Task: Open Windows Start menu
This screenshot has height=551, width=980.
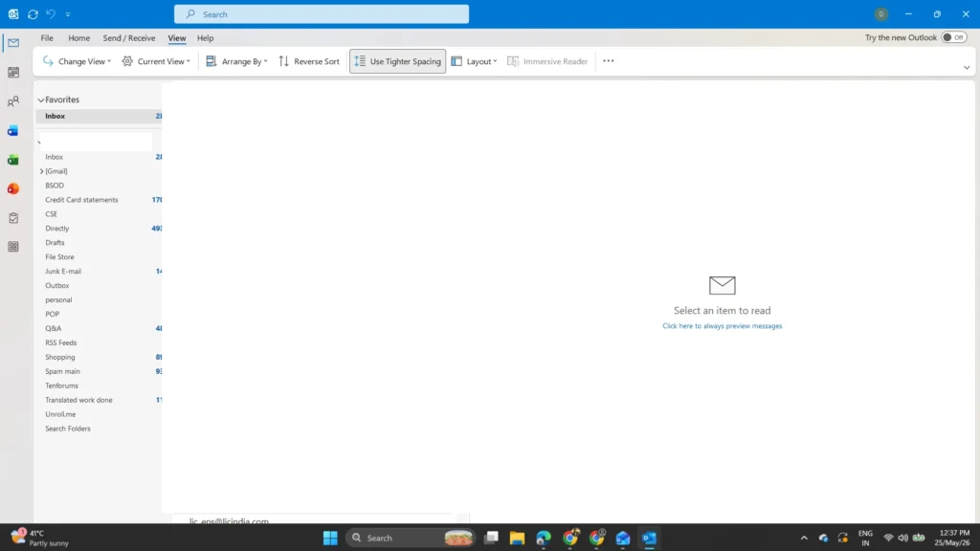Action: [x=330, y=538]
